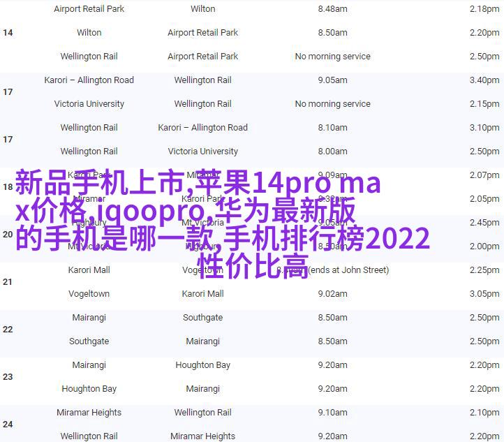The image size is (504, 442).
Task: Click Miramar Heights origin in the 9.10am row
Action: [89, 413]
